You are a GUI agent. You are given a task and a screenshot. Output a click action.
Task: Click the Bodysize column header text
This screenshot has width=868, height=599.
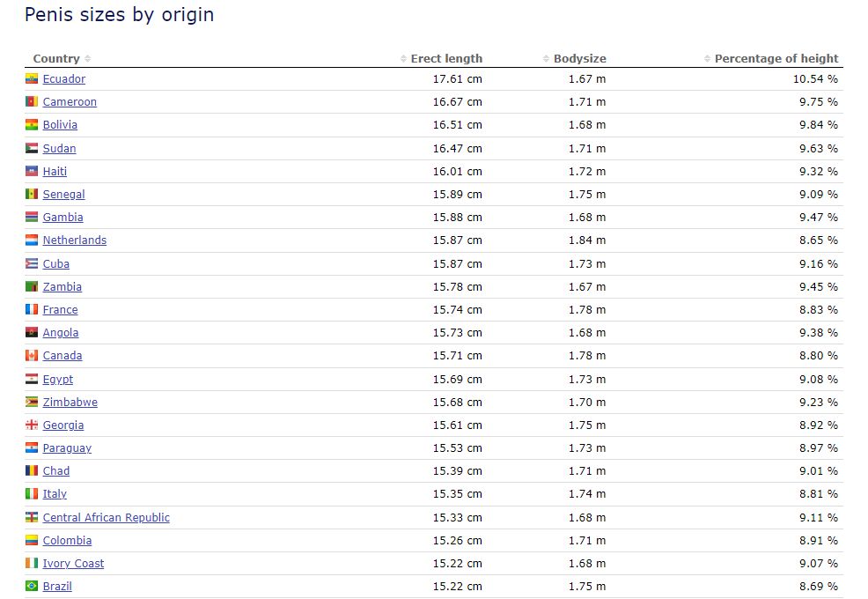(x=579, y=58)
